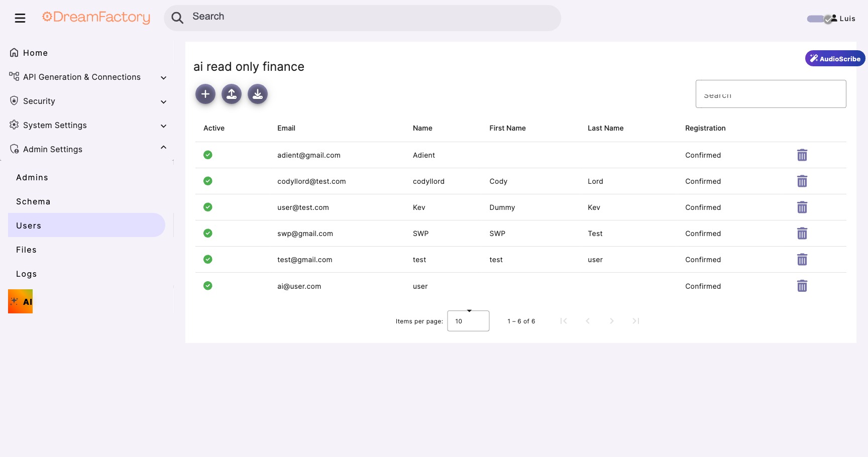The height and width of the screenshot is (457, 868).
Task: Click the upload users icon
Action: [232, 94]
